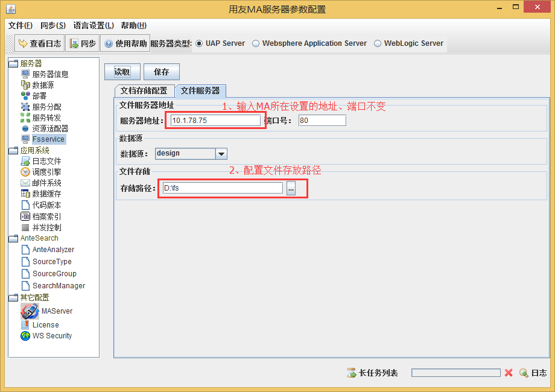Collapse the 服务器 tree folder
The image size is (555, 392).
13,63
